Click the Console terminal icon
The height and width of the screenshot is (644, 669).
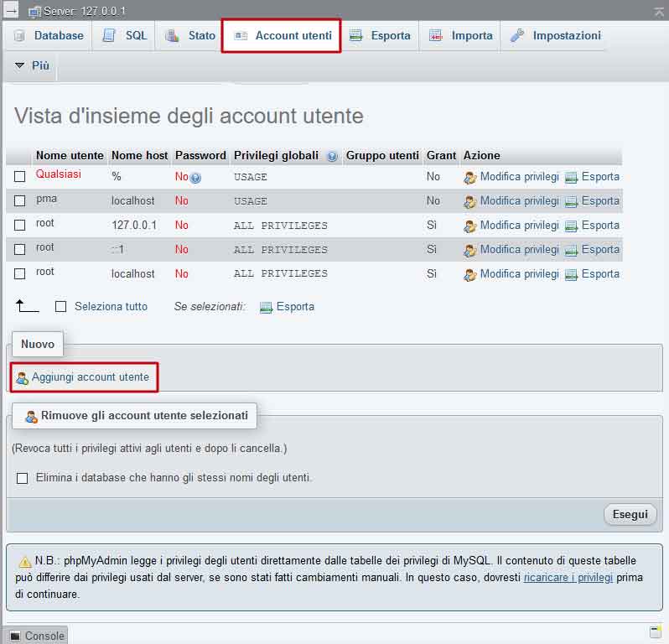tap(15, 636)
